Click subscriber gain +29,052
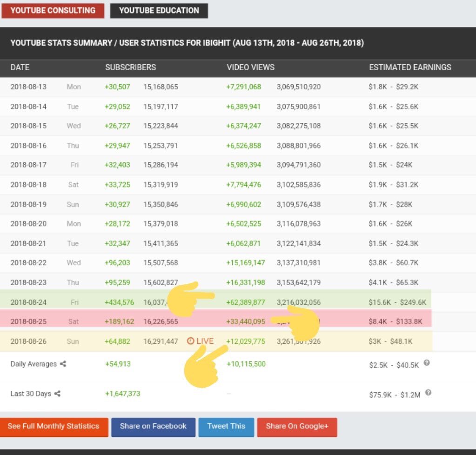Screen dimensions: 476x455 tap(117, 107)
